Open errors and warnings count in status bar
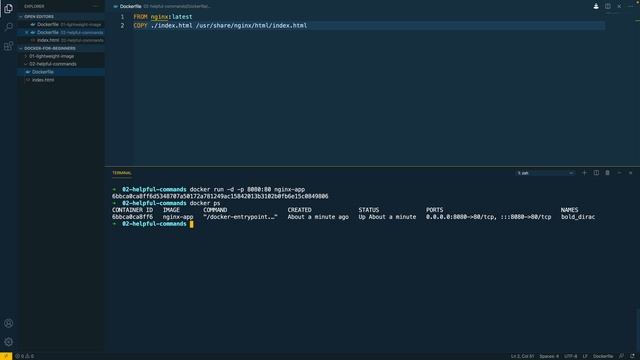This screenshot has width=640, height=360. tap(24, 356)
